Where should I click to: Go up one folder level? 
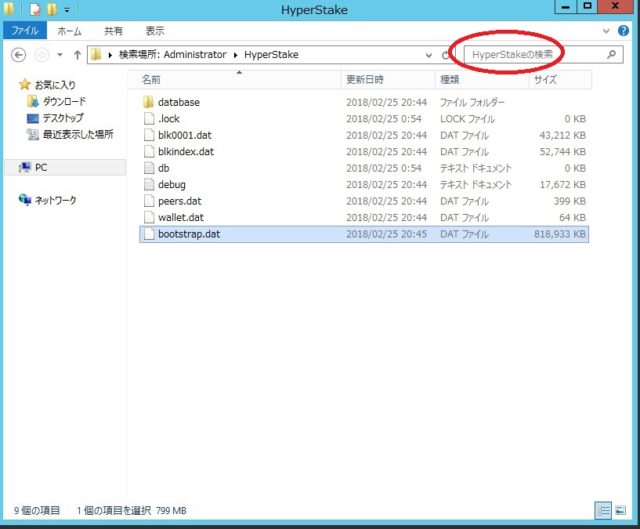click(77, 55)
